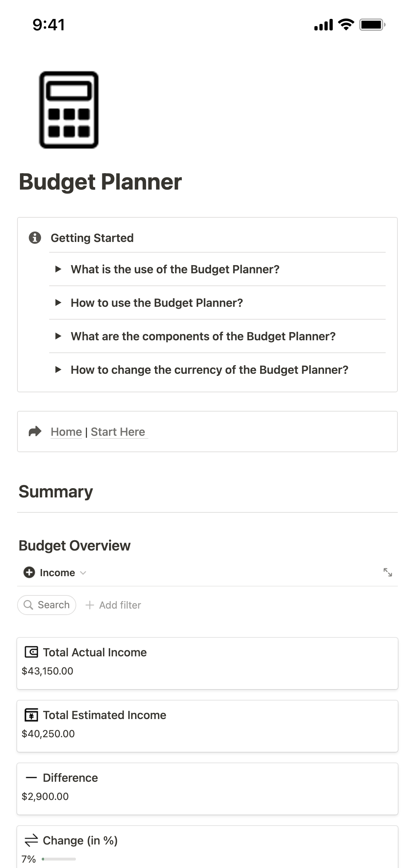Click Add filter button

(x=113, y=605)
